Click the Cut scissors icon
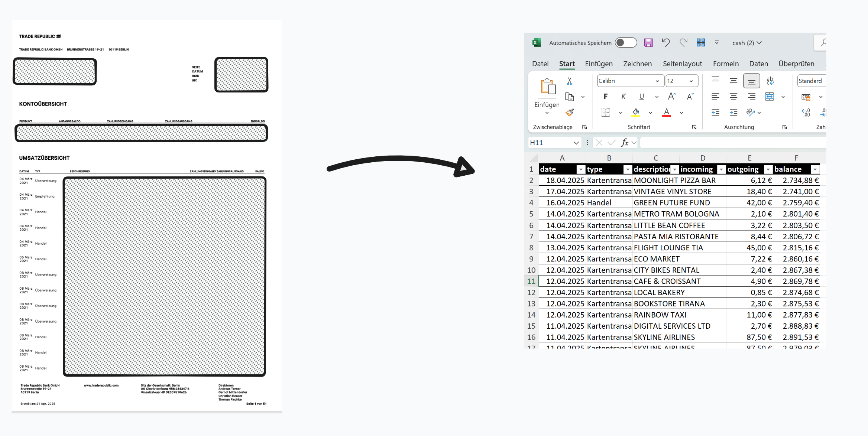This screenshot has width=868, height=436. tap(569, 81)
